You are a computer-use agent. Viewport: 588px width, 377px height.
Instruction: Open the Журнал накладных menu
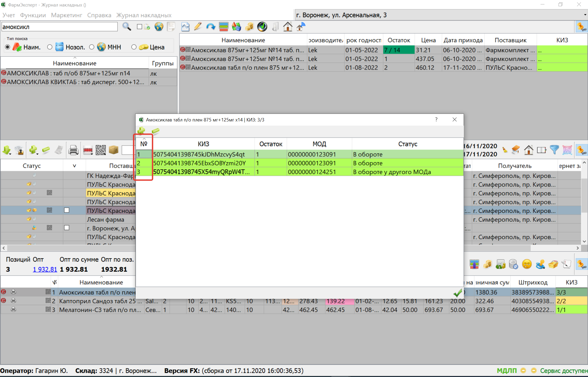(x=144, y=15)
